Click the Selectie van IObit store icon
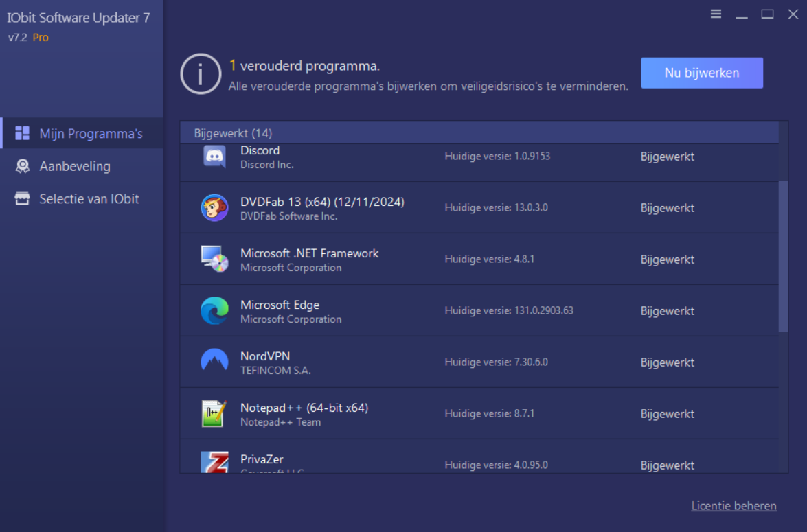 click(22, 198)
